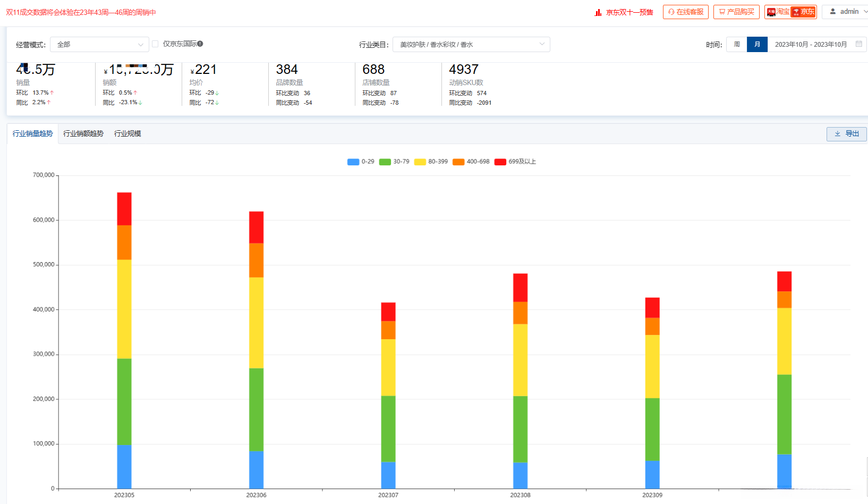Toggle the 0-29 blue legend swatch
Screen dimensions: 868x504
[353, 162]
